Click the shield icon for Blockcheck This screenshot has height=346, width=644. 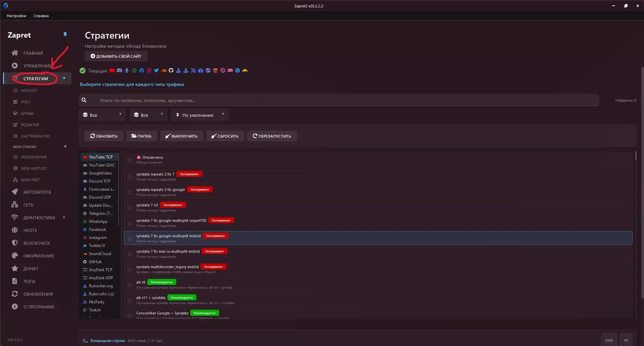(x=15, y=243)
